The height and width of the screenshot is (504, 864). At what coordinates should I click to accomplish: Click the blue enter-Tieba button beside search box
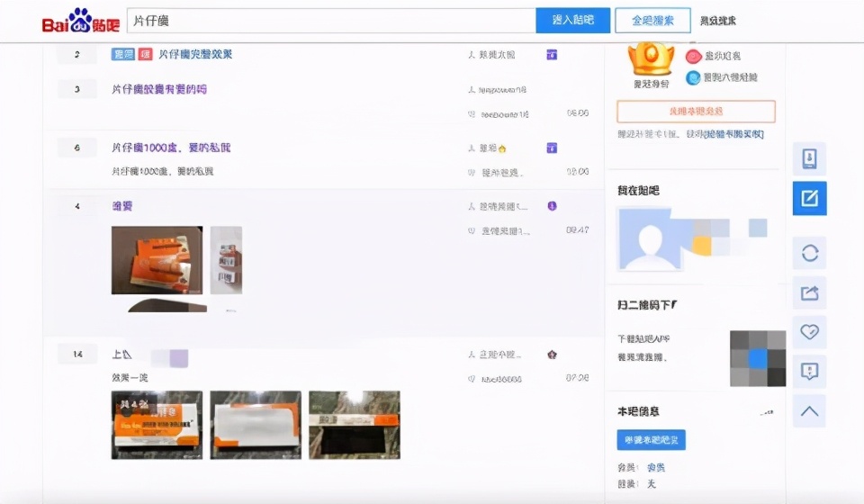pos(573,21)
